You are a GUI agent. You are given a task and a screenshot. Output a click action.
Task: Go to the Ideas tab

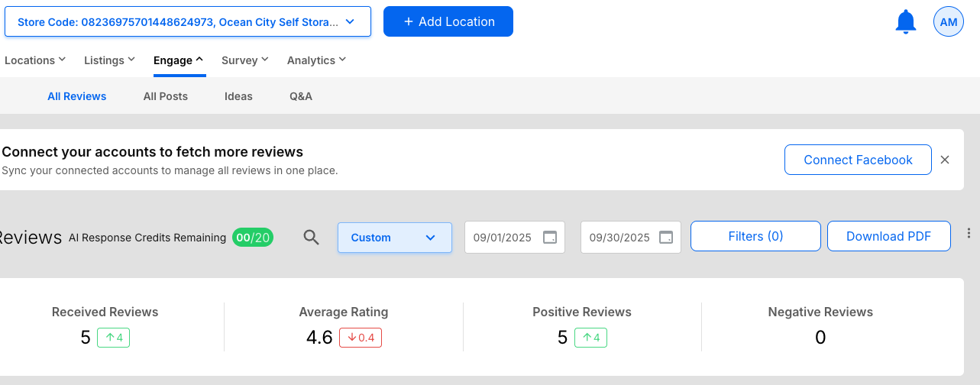[x=238, y=96]
